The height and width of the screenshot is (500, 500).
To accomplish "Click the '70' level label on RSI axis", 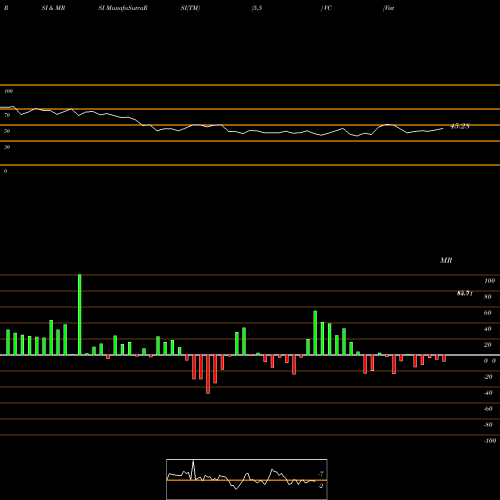I will click(7, 115).
